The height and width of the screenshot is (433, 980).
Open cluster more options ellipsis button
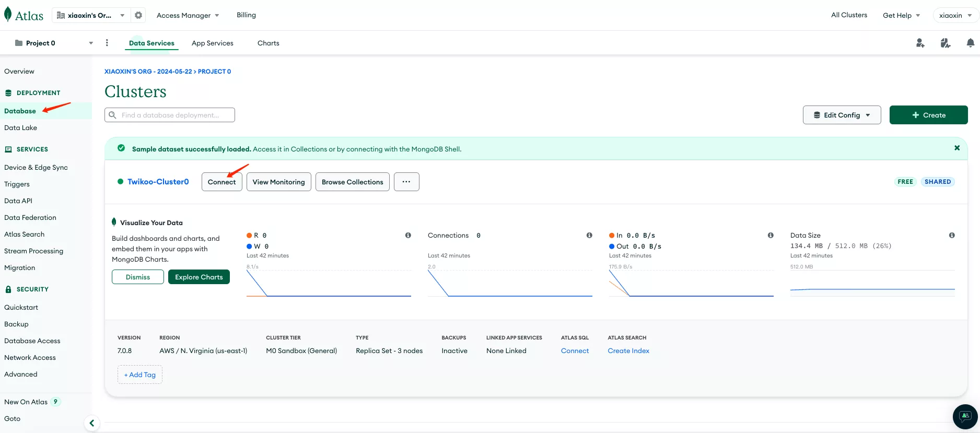point(406,182)
